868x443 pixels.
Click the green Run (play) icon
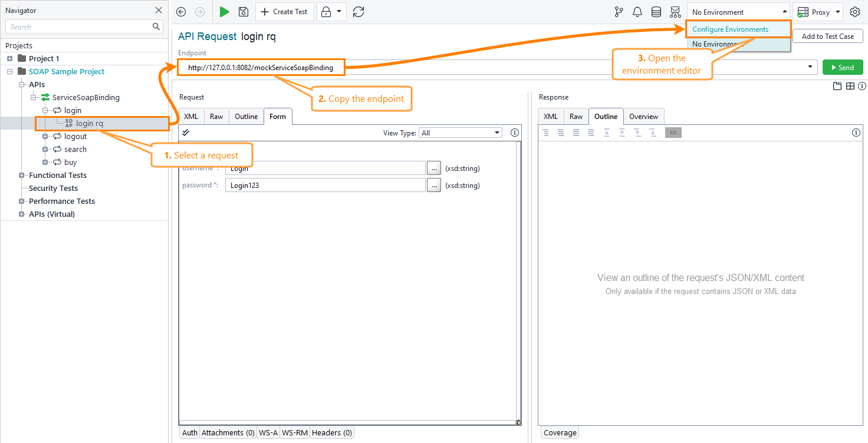click(x=224, y=12)
